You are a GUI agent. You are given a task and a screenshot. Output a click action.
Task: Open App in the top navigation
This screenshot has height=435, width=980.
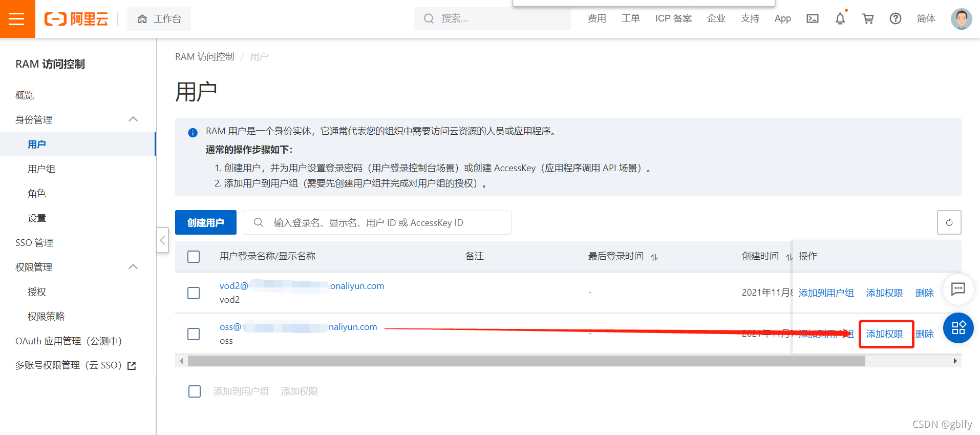click(x=782, y=19)
